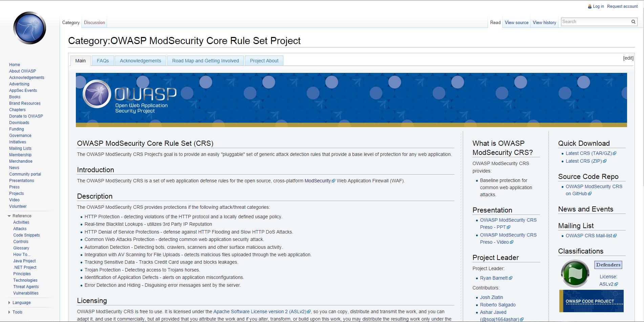Open Threat Agents reference link
Screen dimensions: 644x322
[x=26, y=287]
